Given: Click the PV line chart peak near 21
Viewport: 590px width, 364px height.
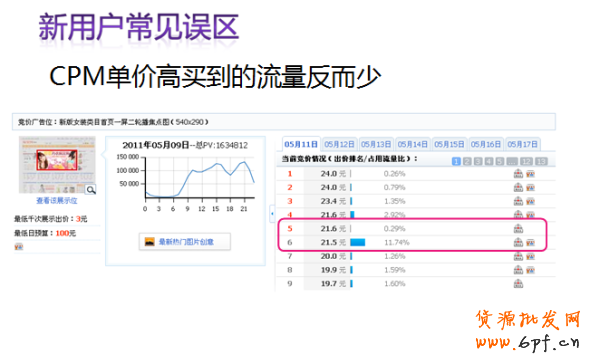Looking at the screenshot, I should [244, 162].
